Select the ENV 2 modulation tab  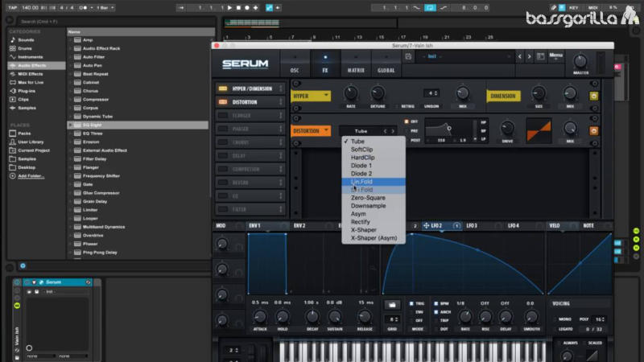pyautogui.click(x=299, y=226)
